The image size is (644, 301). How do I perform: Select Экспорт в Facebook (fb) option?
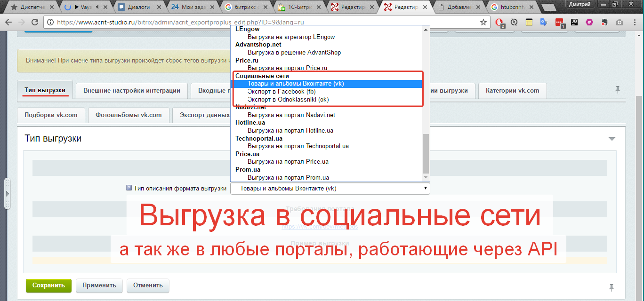coord(281,91)
